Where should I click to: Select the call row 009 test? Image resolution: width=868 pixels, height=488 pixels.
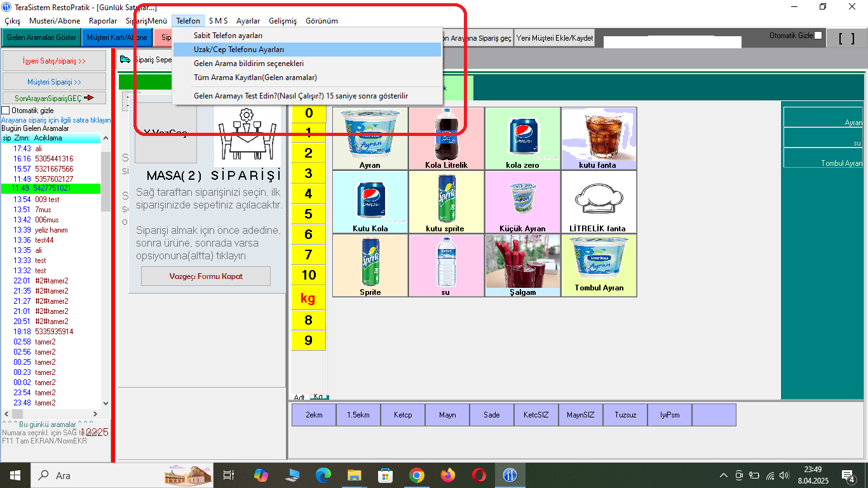[51, 199]
